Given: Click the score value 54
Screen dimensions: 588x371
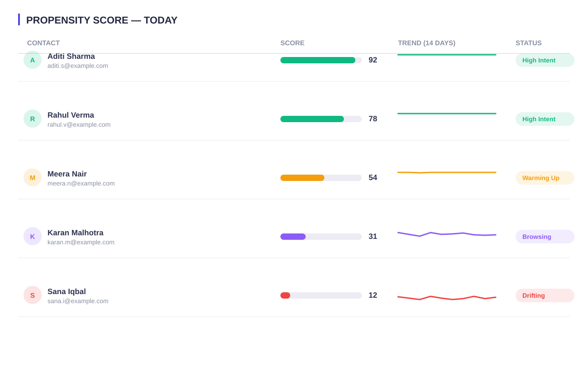Looking at the screenshot, I should pyautogui.click(x=373, y=178).
